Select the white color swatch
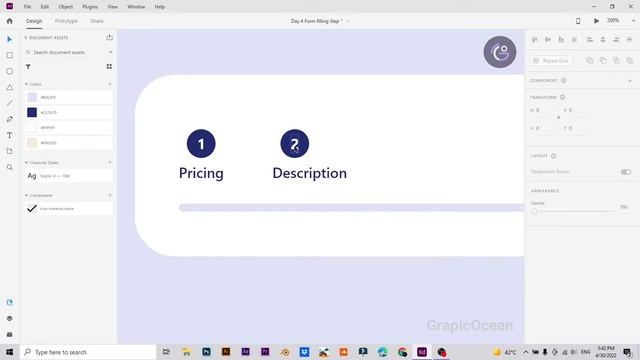Viewport: 640px width, 360px height. point(32,127)
